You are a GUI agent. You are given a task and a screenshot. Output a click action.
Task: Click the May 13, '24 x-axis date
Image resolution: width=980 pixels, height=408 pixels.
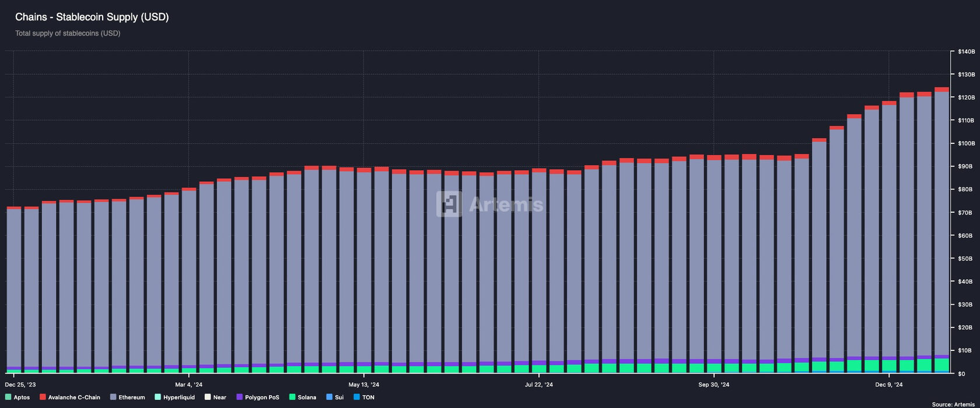(364, 385)
